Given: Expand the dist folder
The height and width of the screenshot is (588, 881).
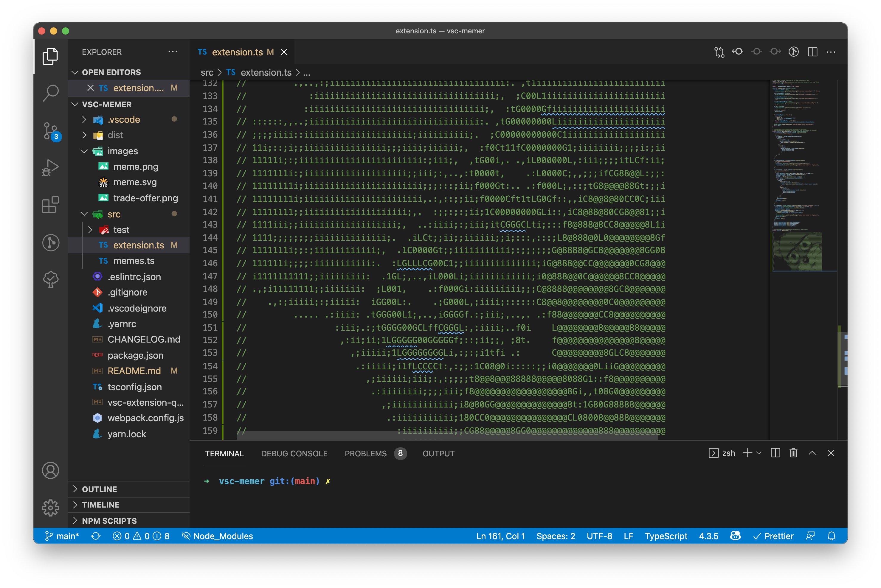Looking at the screenshot, I should click(115, 135).
